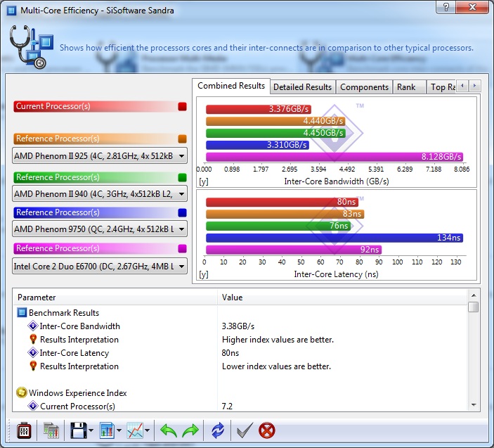Click the results list scroll up arrow
Viewport: 494px width, 448px height.
[473, 295]
